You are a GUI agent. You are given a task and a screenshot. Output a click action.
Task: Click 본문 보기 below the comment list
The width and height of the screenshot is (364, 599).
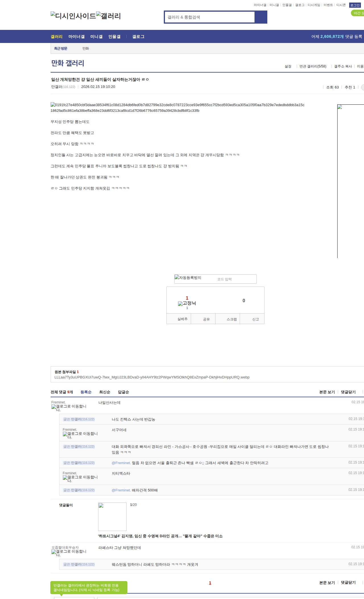[327, 582]
